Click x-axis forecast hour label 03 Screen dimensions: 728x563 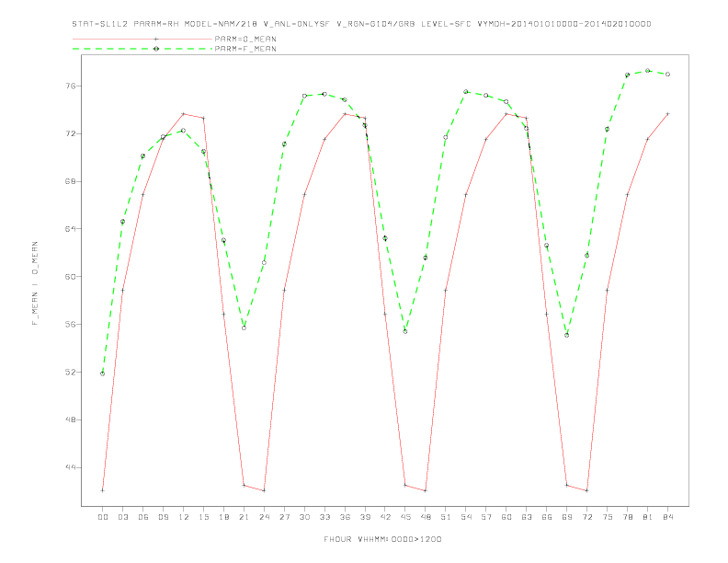(x=122, y=517)
